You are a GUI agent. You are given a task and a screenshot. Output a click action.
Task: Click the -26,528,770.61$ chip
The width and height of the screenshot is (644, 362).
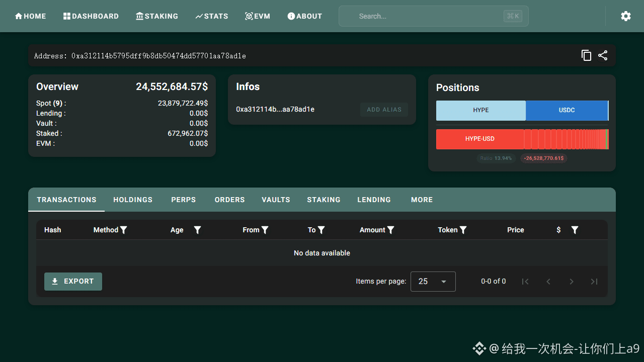pos(544,158)
